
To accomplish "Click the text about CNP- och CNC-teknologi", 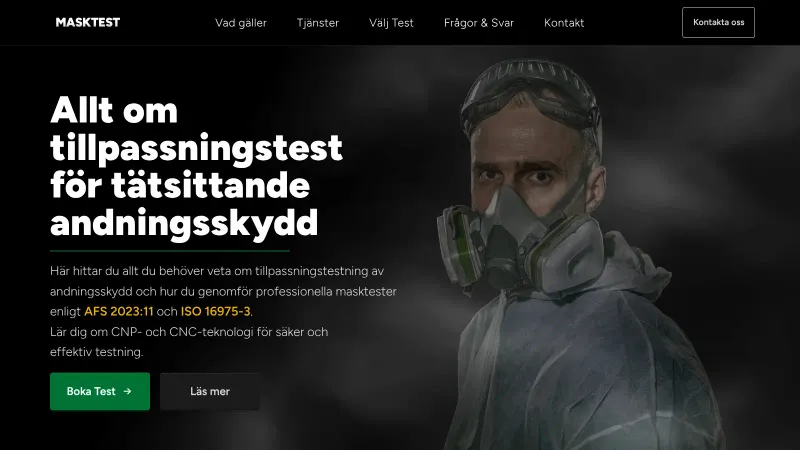I will 189,342.
